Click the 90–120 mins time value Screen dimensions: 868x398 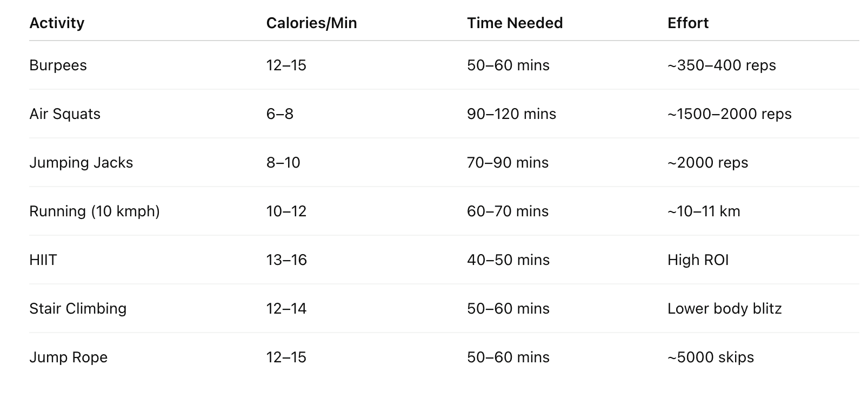(x=511, y=114)
